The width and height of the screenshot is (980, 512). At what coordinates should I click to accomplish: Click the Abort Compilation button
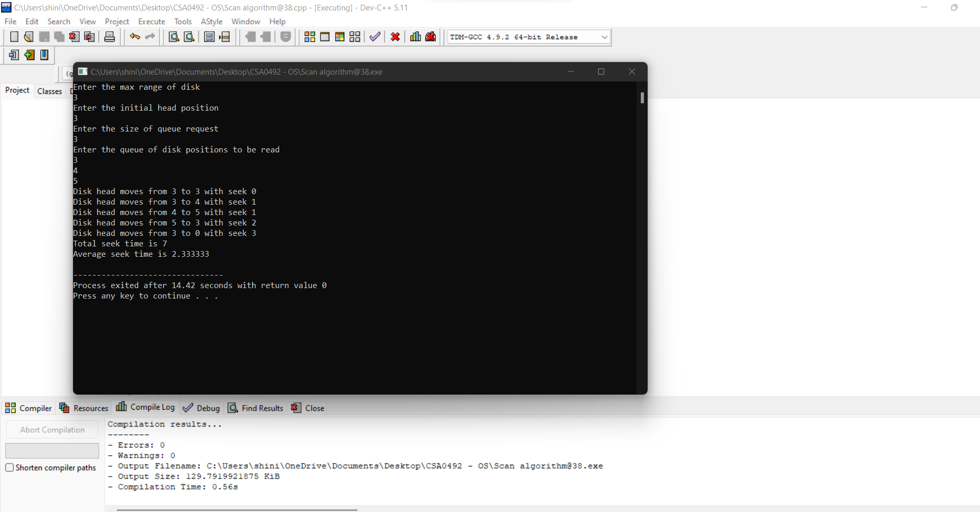(x=52, y=429)
